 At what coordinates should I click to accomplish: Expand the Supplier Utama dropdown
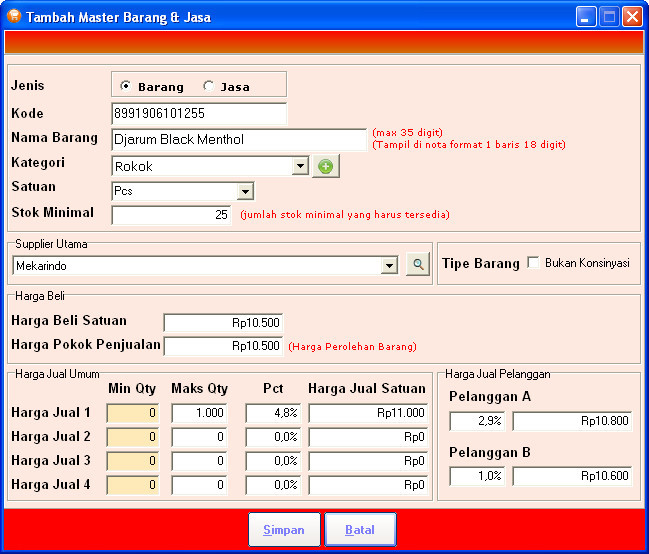coord(389,265)
